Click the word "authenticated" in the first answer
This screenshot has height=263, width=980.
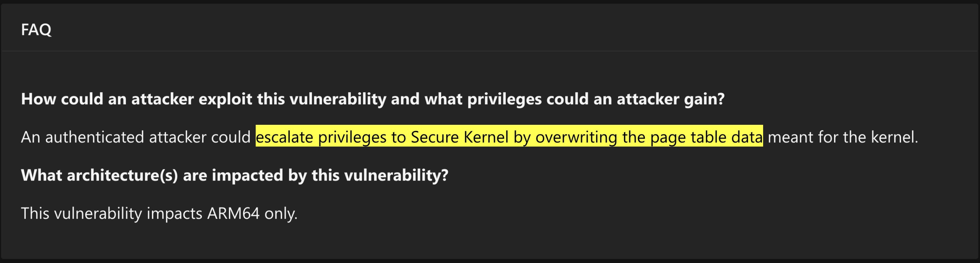95,137
